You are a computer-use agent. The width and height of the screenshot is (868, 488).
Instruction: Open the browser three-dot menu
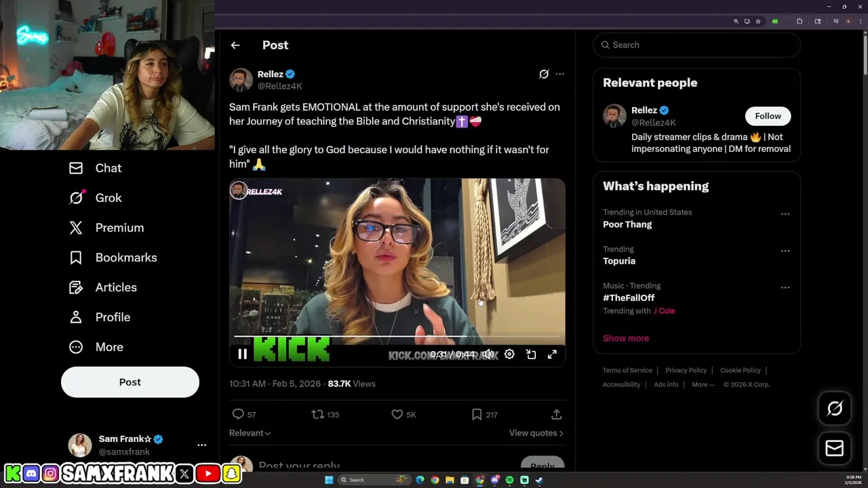[861, 22]
